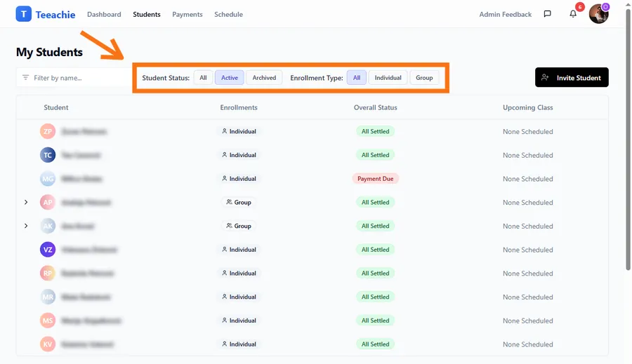
Task: Click the VZ student avatar
Action: (48, 250)
